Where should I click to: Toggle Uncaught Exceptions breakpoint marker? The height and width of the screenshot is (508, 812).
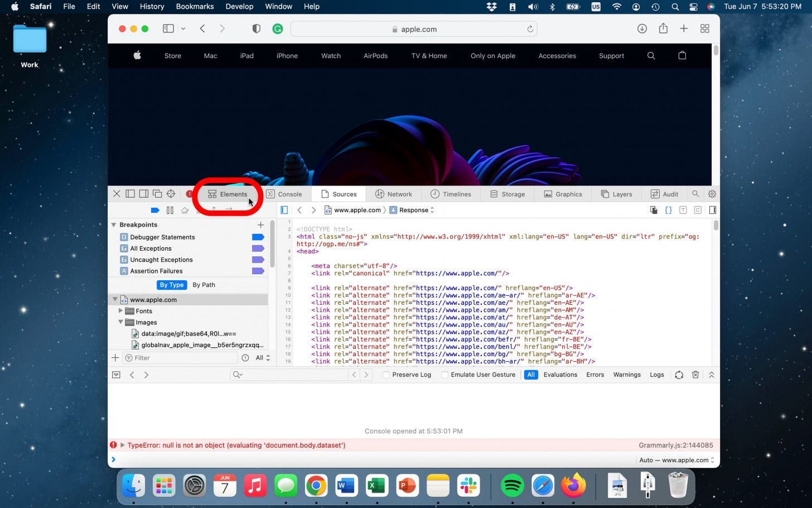258,260
